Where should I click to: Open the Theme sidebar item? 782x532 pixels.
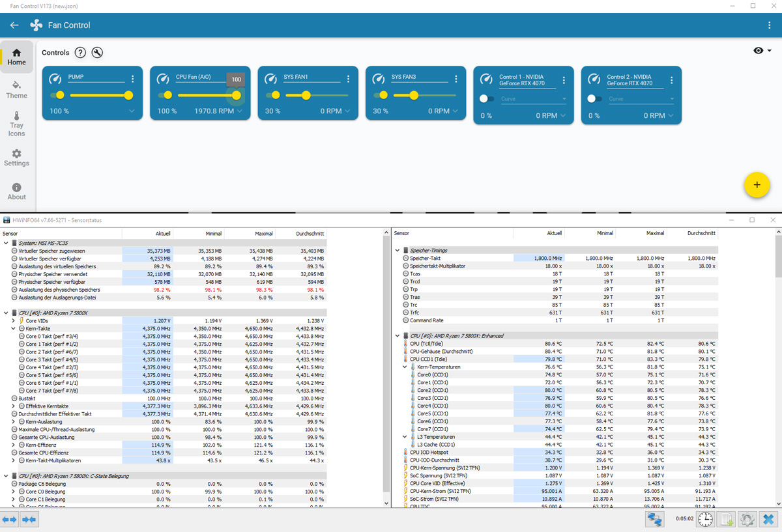click(x=16, y=91)
